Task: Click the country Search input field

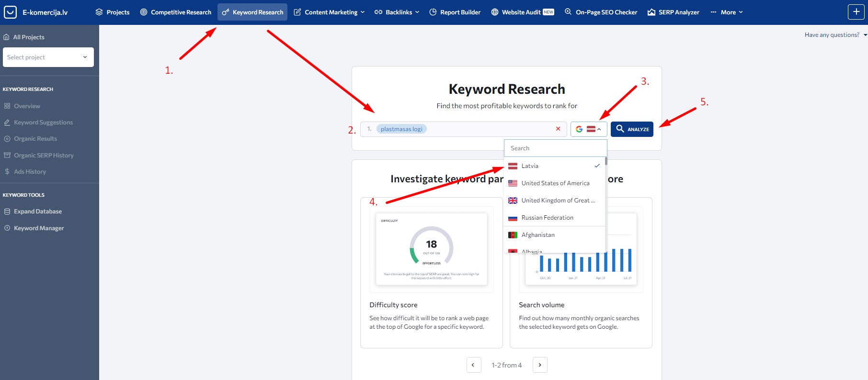Action: pos(555,148)
